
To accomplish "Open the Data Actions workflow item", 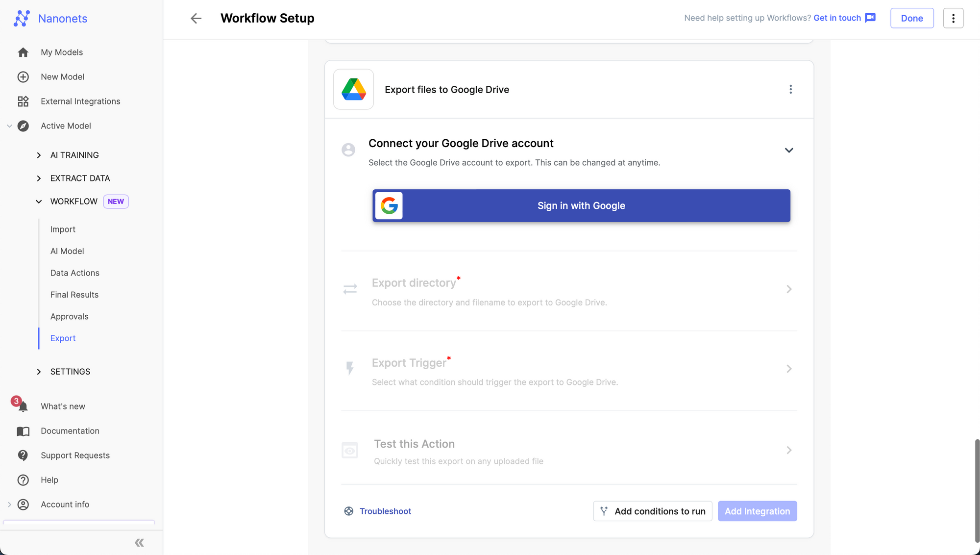I will pyautogui.click(x=74, y=273).
